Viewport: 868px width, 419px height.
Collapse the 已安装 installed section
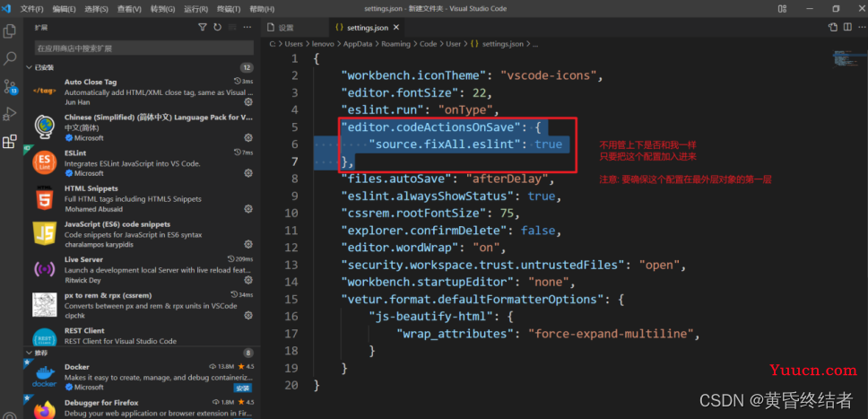(x=39, y=67)
